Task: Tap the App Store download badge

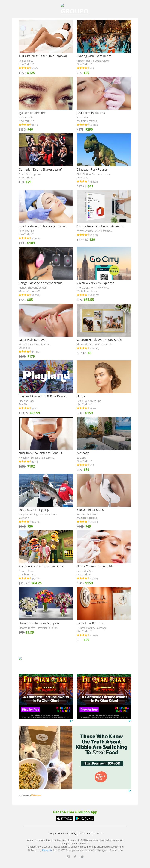Action: coord(64,818)
